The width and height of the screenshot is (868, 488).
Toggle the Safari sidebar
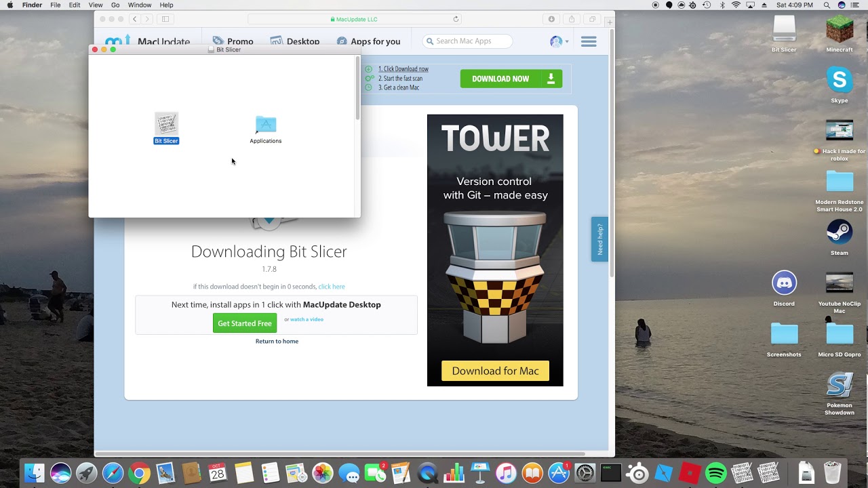(x=165, y=19)
